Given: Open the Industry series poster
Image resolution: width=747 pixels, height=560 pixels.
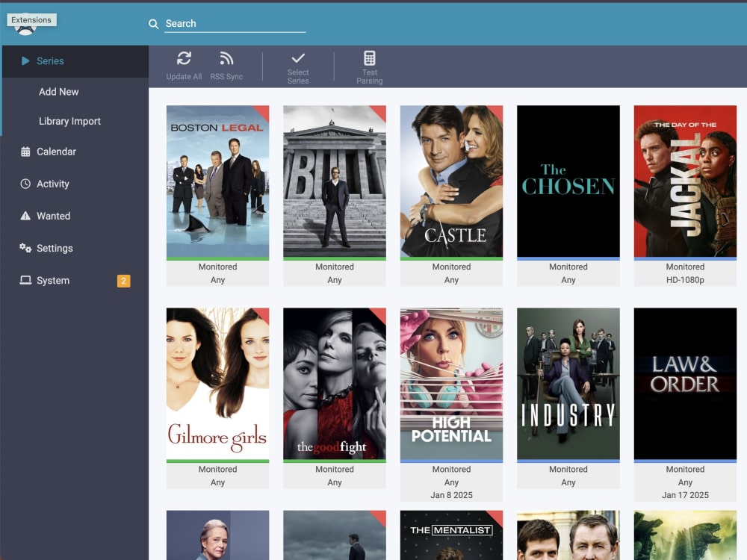Looking at the screenshot, I should tap(568, 383).
